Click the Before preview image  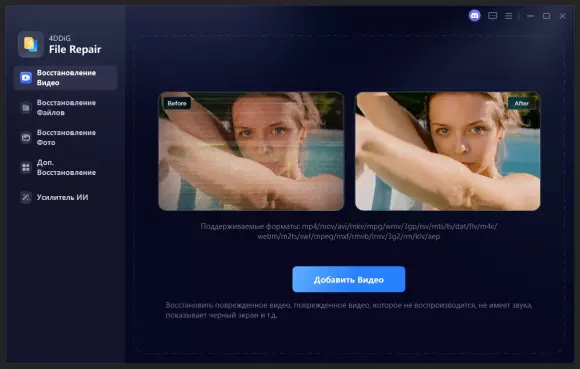251,151
